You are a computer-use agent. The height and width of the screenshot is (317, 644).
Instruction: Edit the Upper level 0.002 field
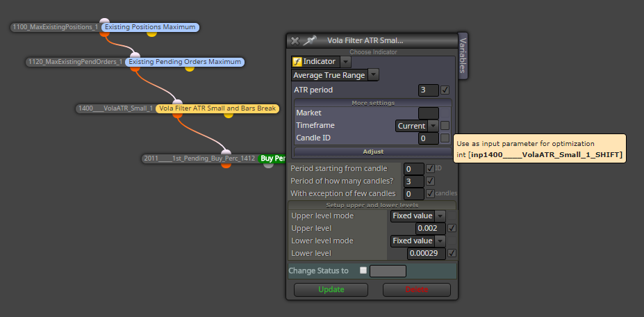[x=431, y=229]
